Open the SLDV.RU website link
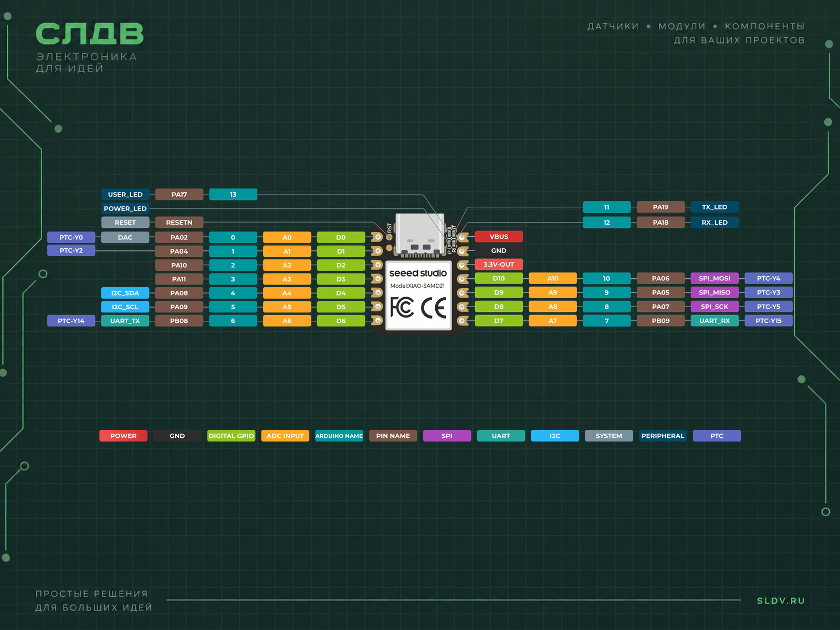The width and height of the screenshot is (840, 630). [781, 601]
